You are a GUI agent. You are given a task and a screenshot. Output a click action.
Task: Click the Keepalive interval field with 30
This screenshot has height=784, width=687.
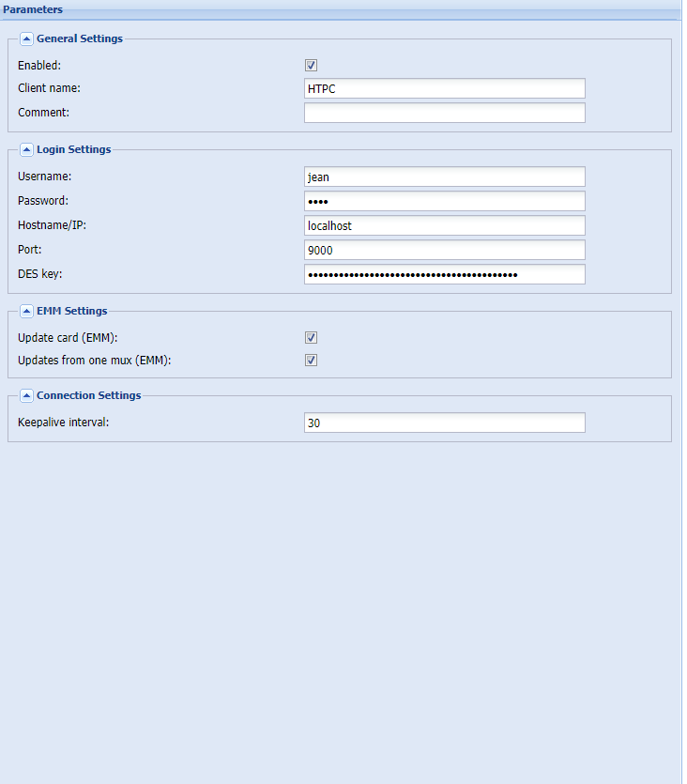444,423
